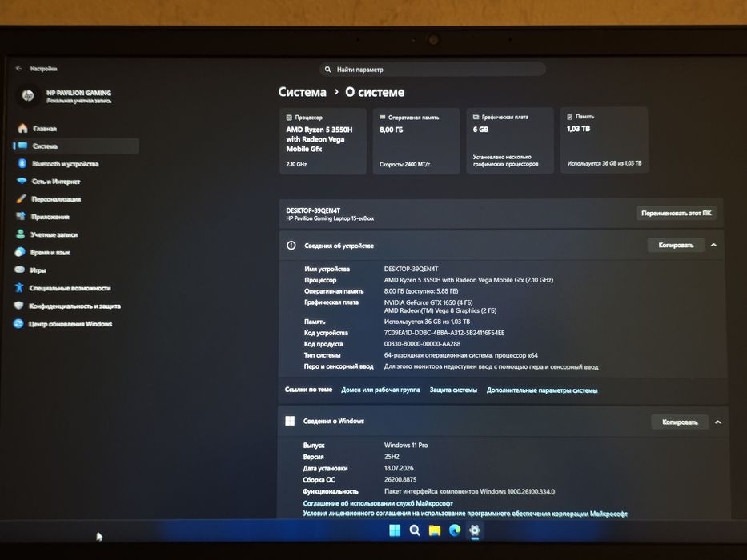
Task: Open Центр обновления Windows page
Action: (x=70, y=324)
